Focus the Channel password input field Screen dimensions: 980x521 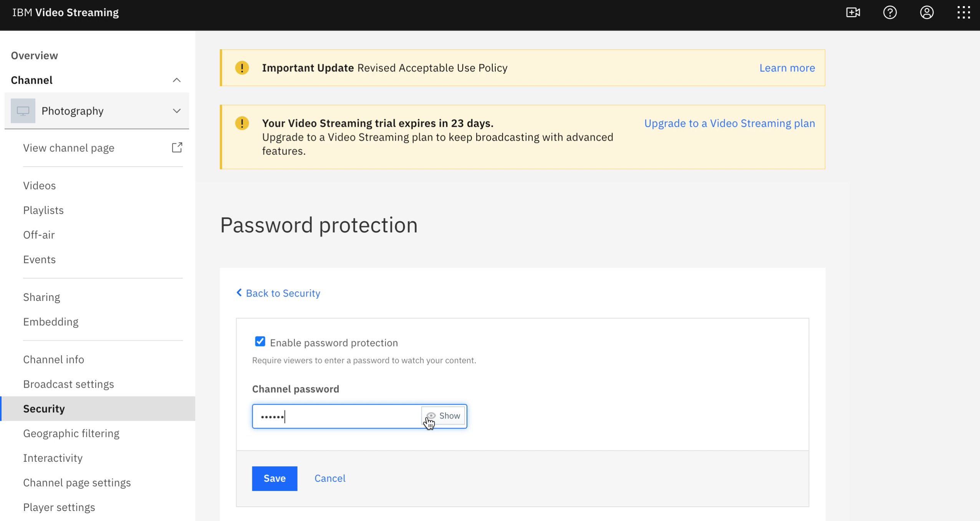point(336,416)
